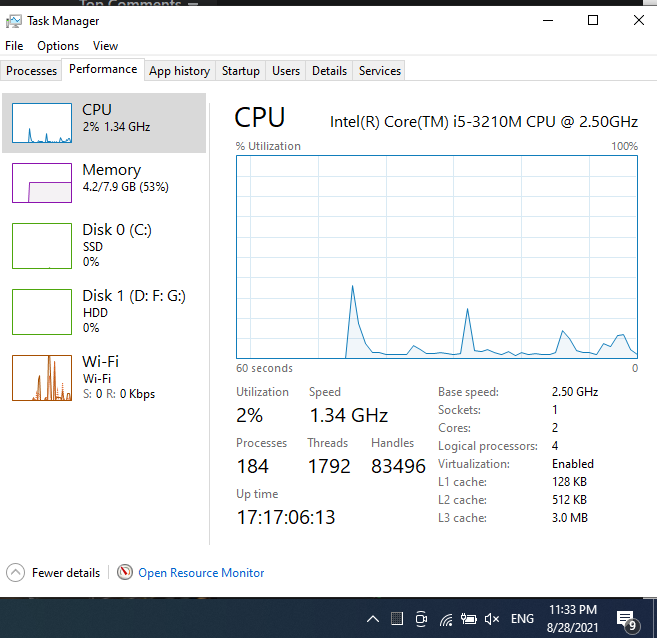657x638 pixels.
Task: Click the Base speed 2.50 GHz value
Action: pyautogui.click(x=575, y=392)
